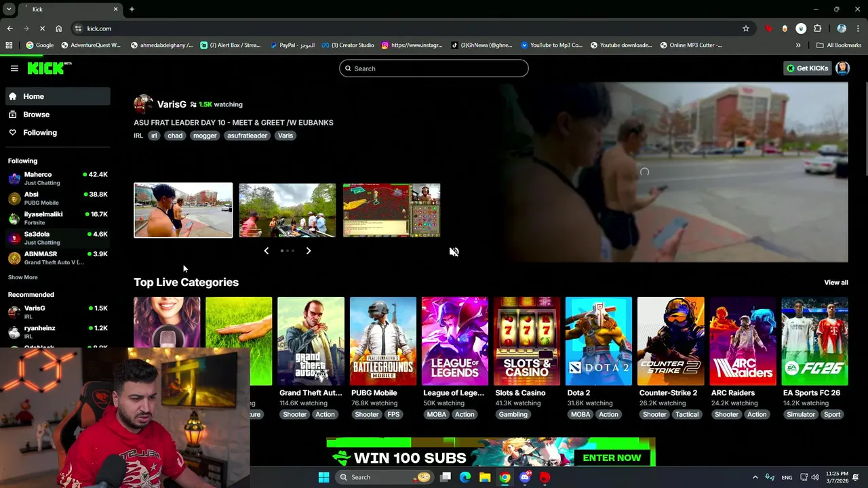Select the 'mogger' stream tag
The width and height of the screenshot is (868, 488).
point(205,136)
